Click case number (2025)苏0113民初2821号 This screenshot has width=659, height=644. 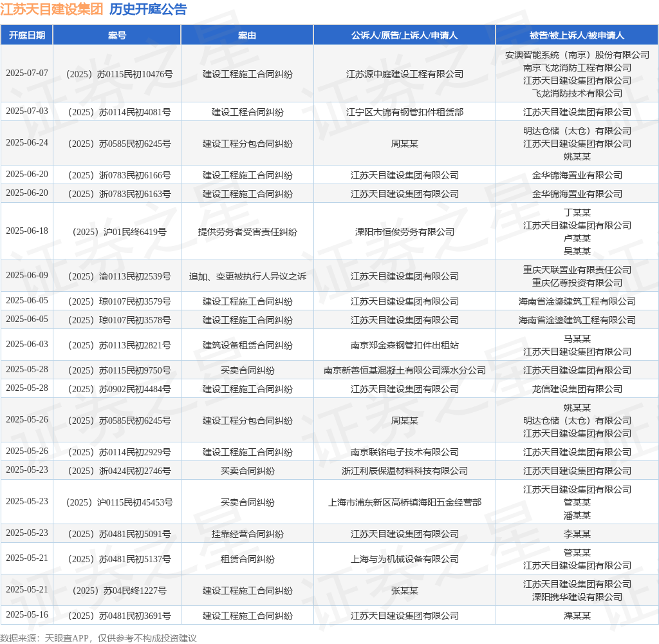pyautogui.click(x=119, y=345)
